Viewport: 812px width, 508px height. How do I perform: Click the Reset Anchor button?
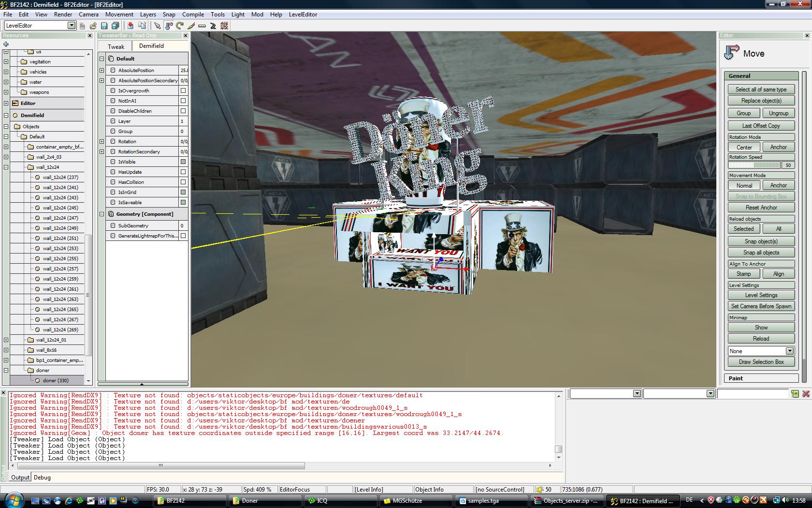pyautogui.click(x=761, y=208)
